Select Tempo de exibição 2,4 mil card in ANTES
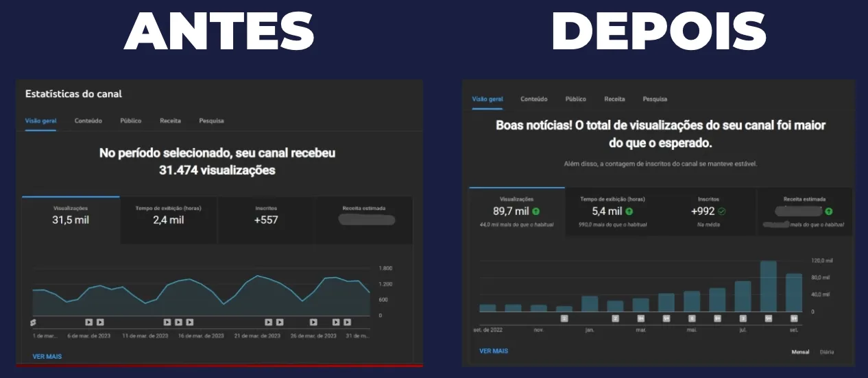The image size is (868, 378). click(169, 220)
